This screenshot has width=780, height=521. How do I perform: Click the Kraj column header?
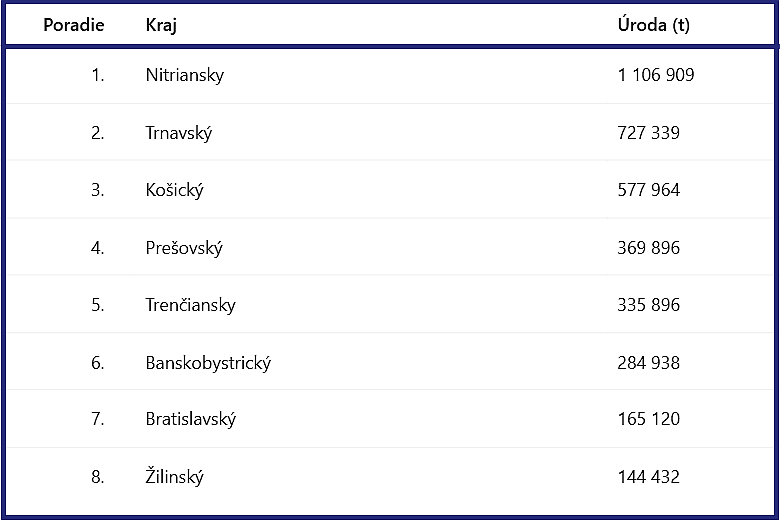tap(161, 25)
